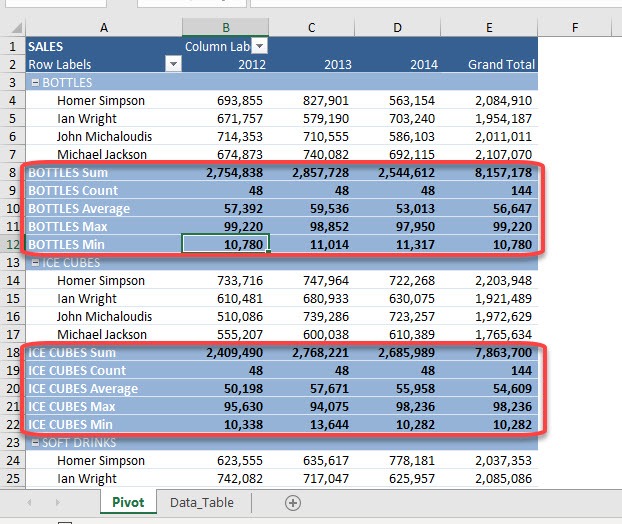This screenshot has width=622, height=524.
Task: Select row 18 header
Action: (13, 352)
